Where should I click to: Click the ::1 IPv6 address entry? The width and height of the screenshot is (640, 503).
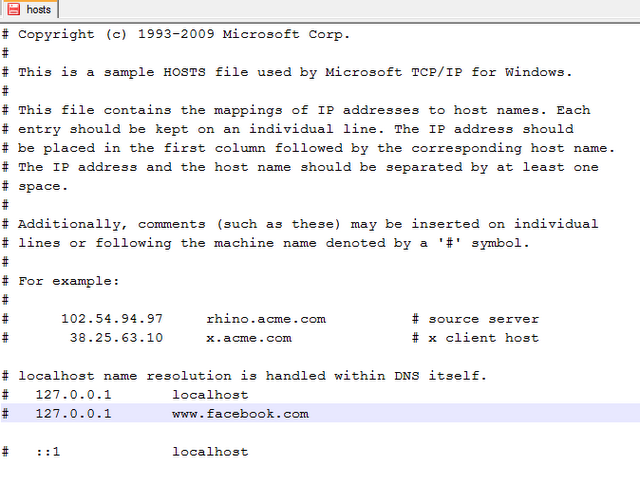(48, 452)
